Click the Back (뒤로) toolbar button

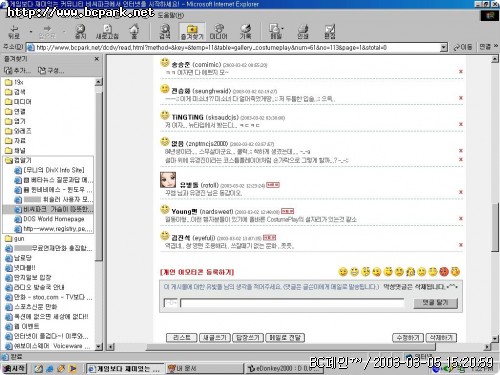click(x=14, y=32)
